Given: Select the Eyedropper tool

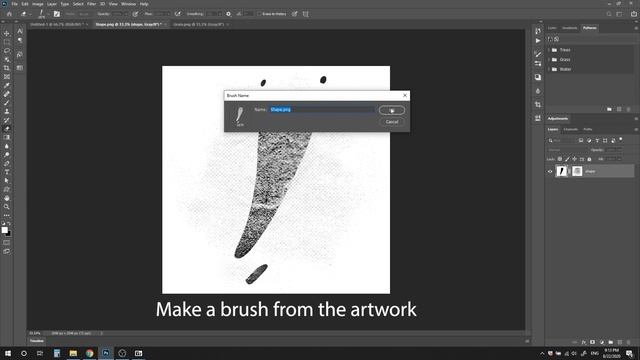Looking at the screenshot, I should pyautogui.click(x=7, y=85).
